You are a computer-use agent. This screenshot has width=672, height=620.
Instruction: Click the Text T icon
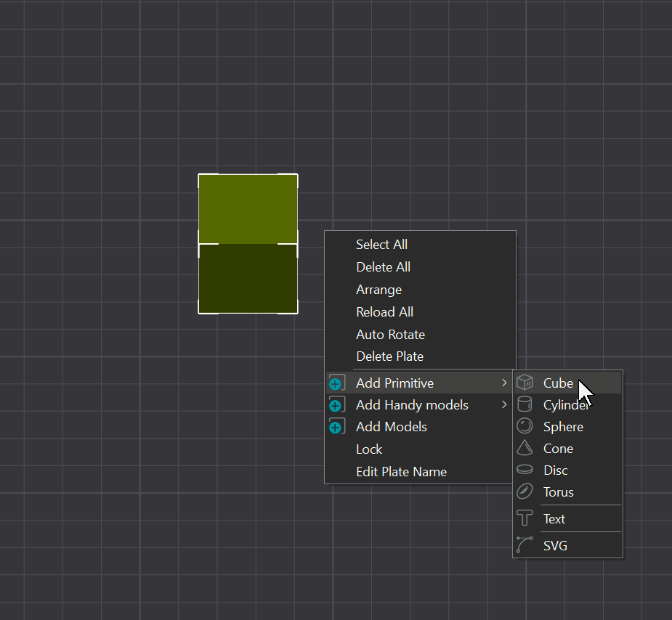pos(524,518)
